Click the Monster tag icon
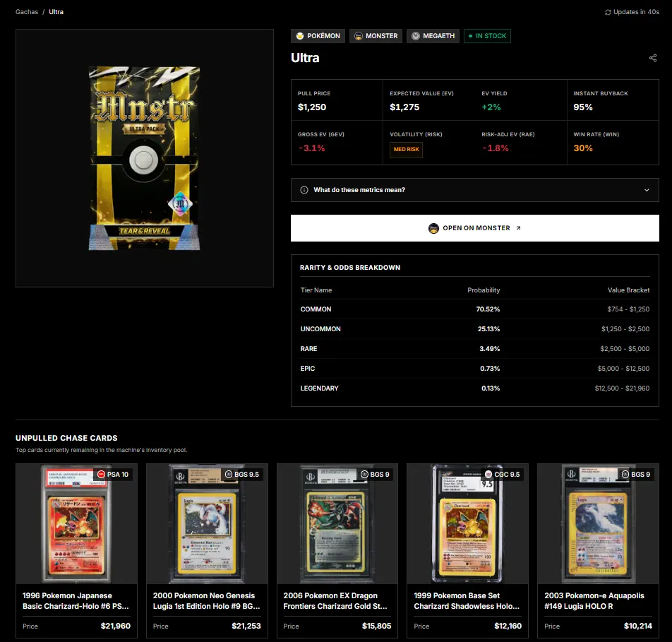This screenshot has height=642, width=672. click(x=359, y=36)
